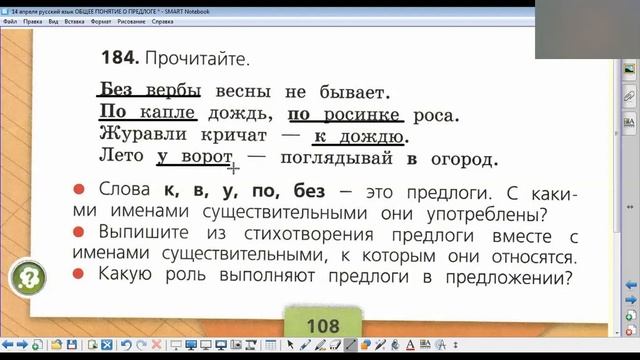Click the phrase 'к дождю'

point(359,137)
